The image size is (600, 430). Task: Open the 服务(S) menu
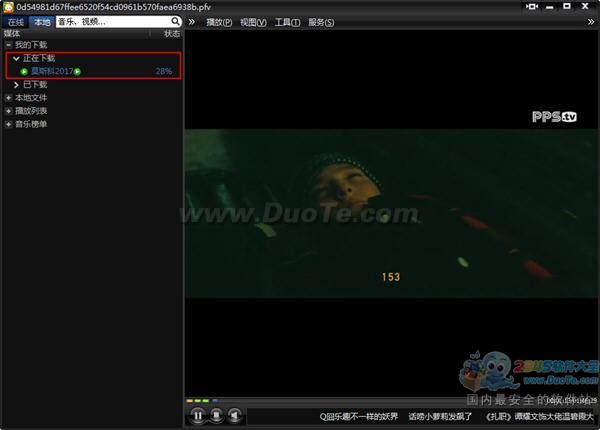tap(321, 22)
